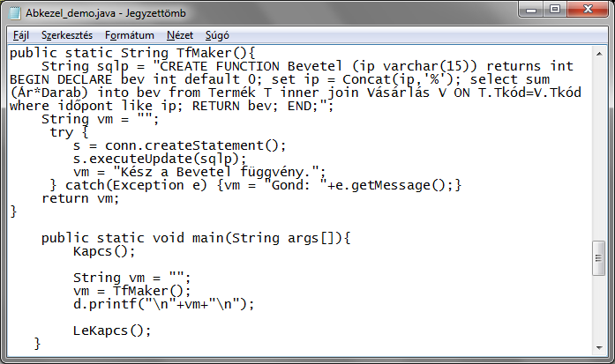Open the Fájl menu

[x=21, y=35]
